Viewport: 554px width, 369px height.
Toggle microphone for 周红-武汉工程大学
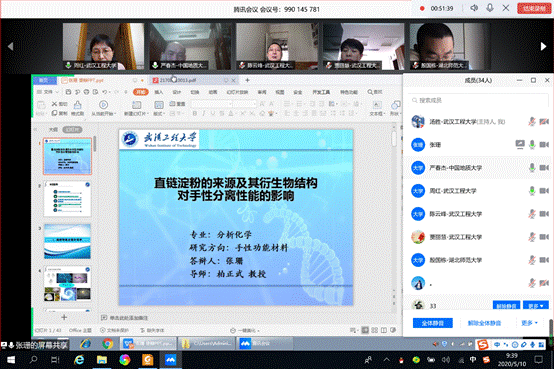point(532,191)
